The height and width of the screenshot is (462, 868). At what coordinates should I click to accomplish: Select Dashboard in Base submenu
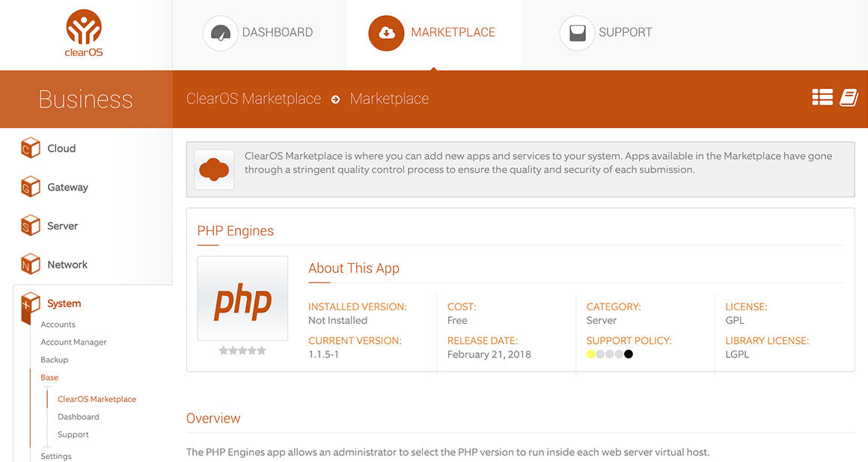click(79, 416)
